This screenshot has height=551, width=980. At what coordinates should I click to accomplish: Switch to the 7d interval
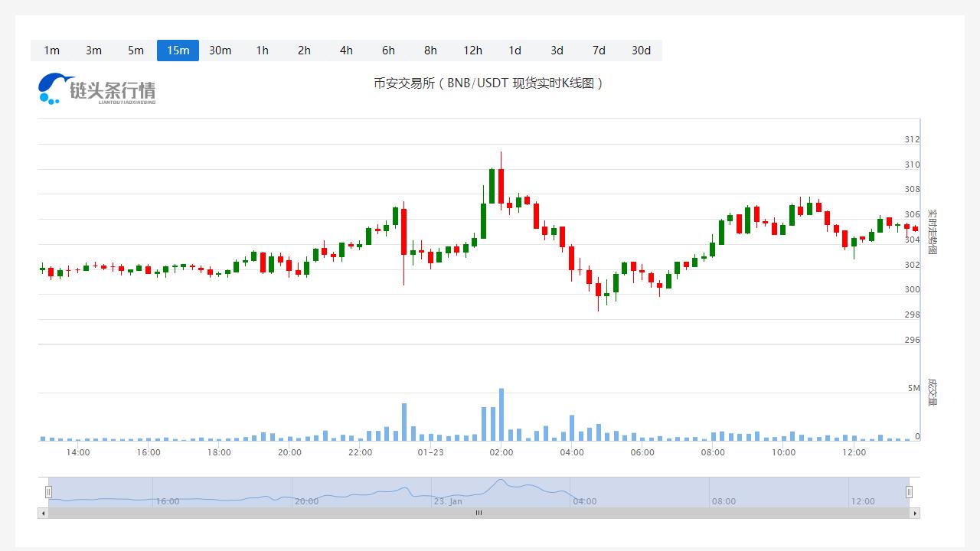tap(599, 51)
